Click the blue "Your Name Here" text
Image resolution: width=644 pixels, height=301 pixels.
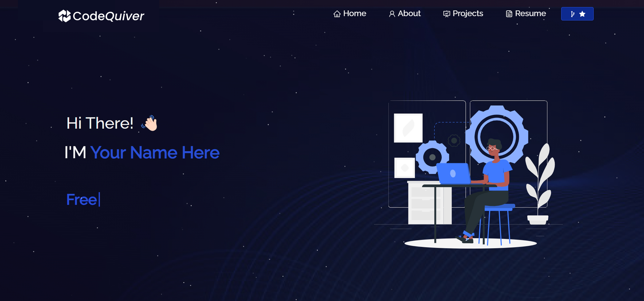155,153
